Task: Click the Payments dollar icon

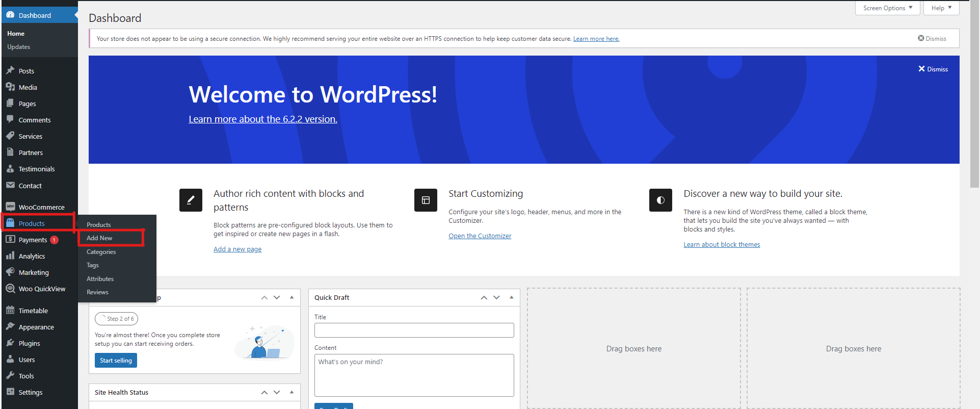Action: (10, 239)
